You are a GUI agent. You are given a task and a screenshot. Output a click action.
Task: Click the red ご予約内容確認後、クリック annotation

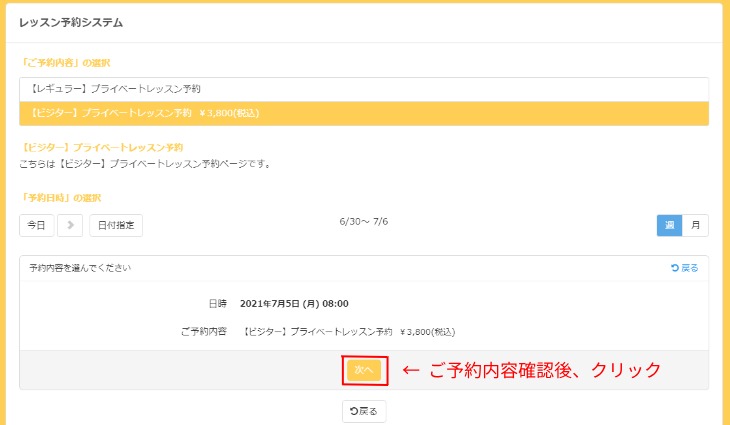coord(532,370)
